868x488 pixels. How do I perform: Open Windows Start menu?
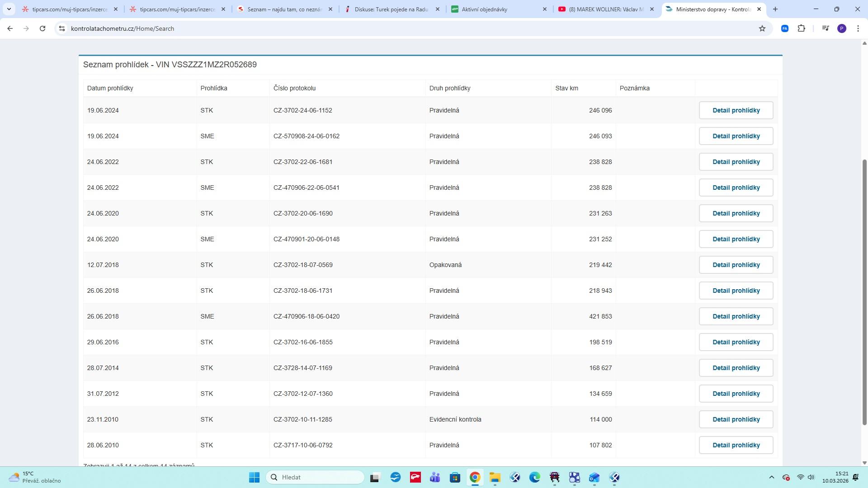pos(254,477)
